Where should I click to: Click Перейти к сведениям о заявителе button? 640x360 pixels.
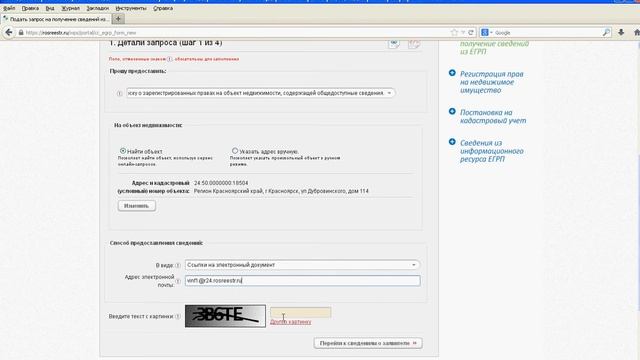(368, 343)
